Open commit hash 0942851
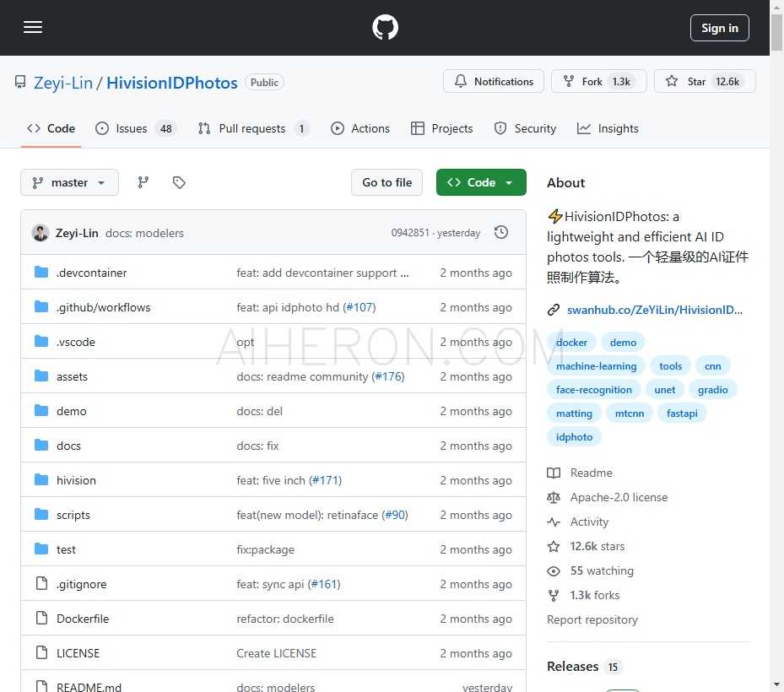 click(x=410, y=233)
